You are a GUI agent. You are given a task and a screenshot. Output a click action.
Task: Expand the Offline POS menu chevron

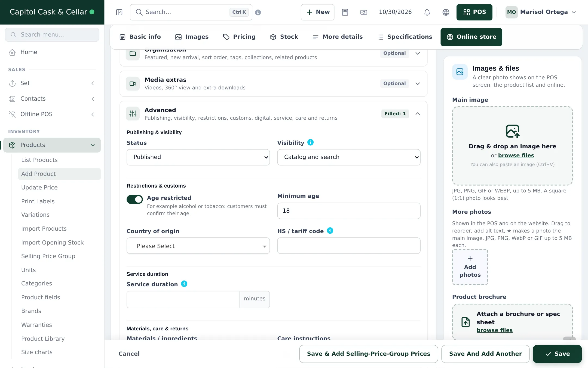[93, 114]
